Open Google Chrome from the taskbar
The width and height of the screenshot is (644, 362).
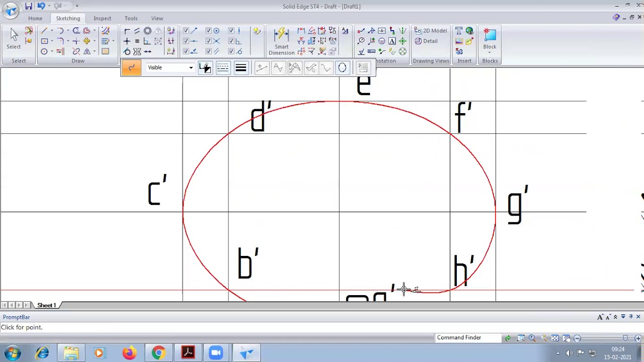pos(158,353)
